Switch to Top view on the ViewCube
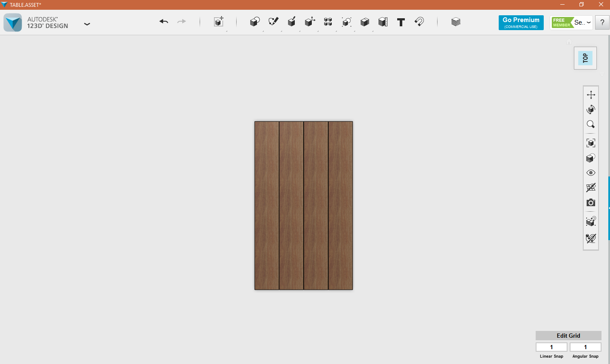610x364 pixels. pos(585,58)
